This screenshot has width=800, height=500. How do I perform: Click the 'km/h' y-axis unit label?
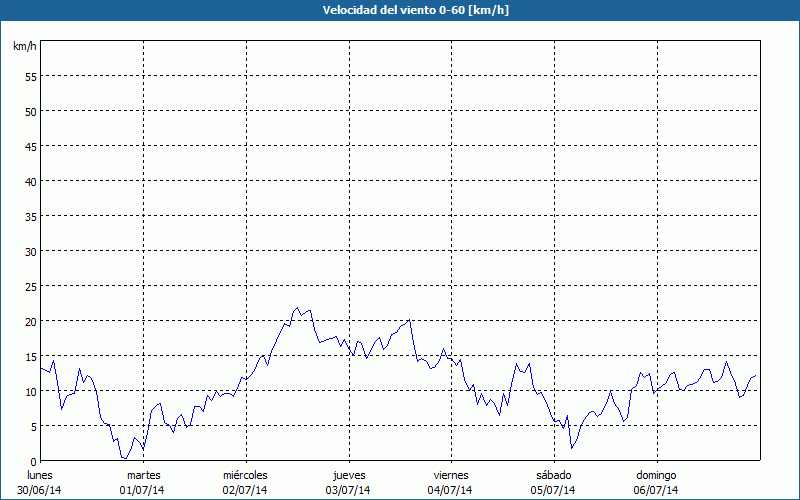click(x=25, y=47)
